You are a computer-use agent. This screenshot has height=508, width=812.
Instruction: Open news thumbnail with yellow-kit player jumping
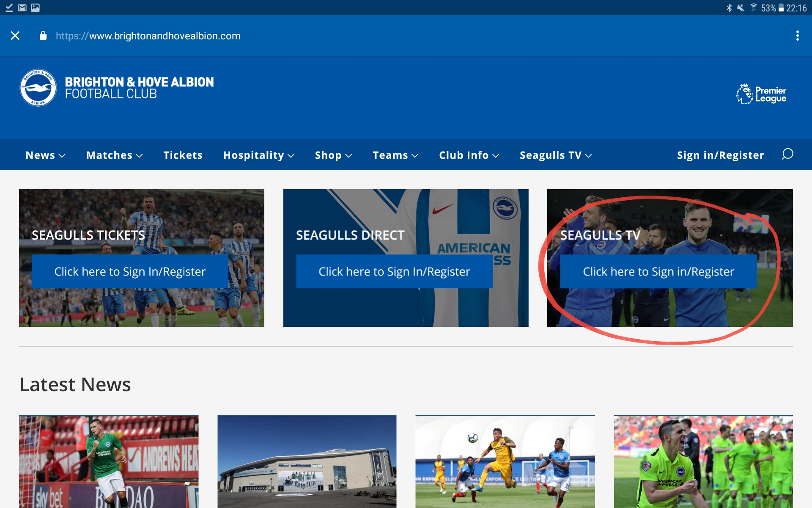point(505,461)
